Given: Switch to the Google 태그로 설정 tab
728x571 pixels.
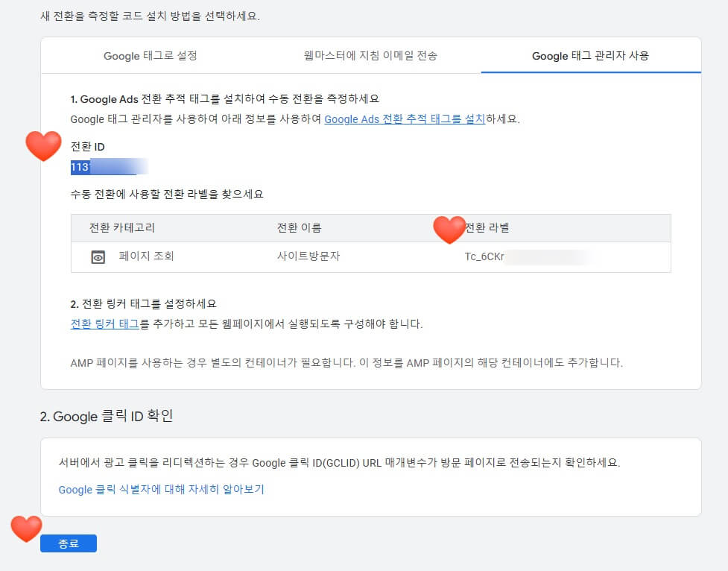Looking at the screenshot, I should pos(151,56).
